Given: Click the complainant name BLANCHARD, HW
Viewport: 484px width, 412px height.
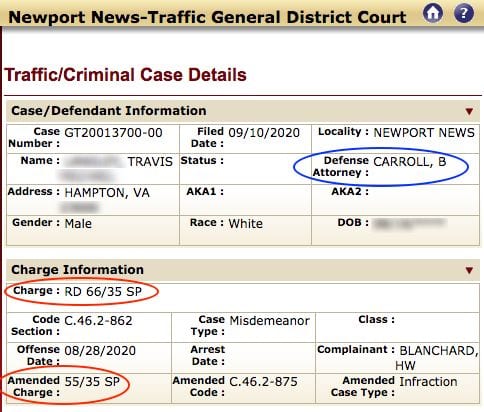Looking at the screenshot, I should point(439,358).
